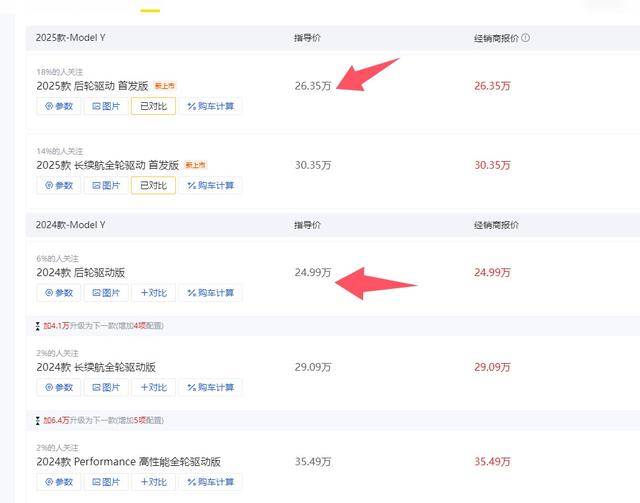Expand the 加4.1万升级为下一款 comparison row
The width and height of the screenshot is (640, 503).
100,326
